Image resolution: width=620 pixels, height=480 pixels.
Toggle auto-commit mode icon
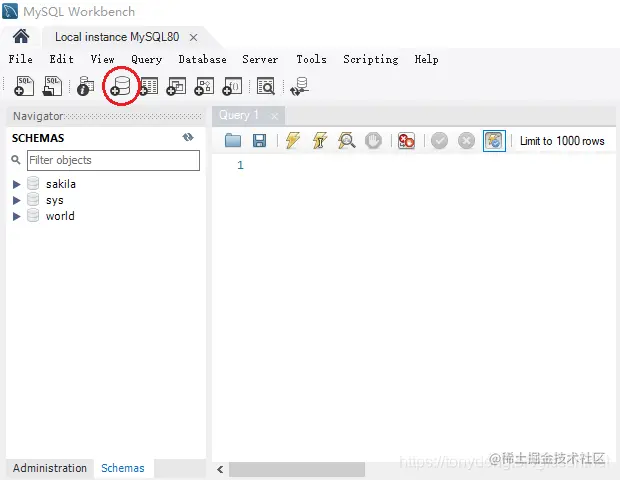point(494,140)
